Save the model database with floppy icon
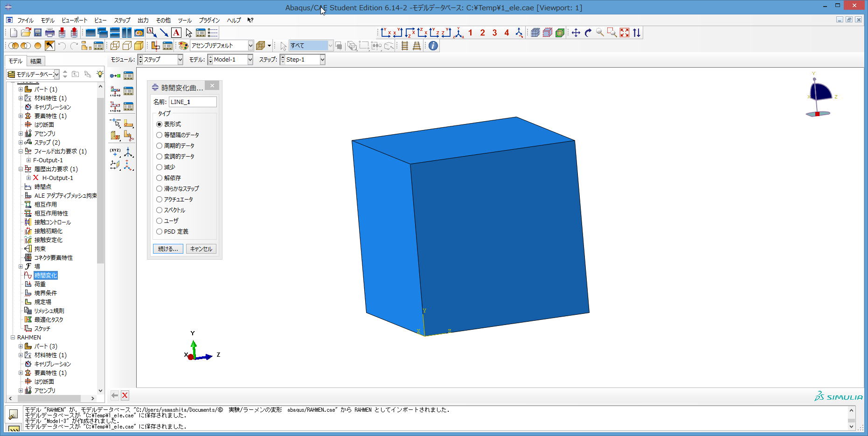The image size is (868, 436). coord(38,33)
